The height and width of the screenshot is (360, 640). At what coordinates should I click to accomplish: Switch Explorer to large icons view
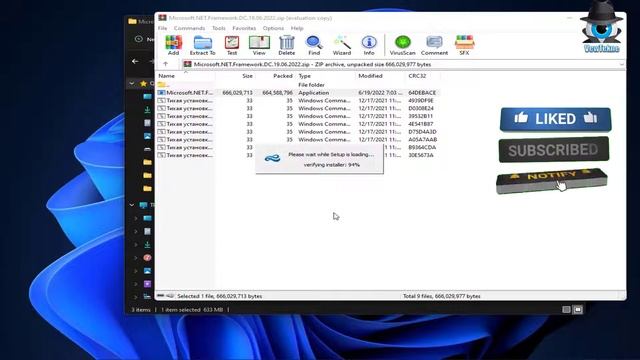(x=578, y=310)
